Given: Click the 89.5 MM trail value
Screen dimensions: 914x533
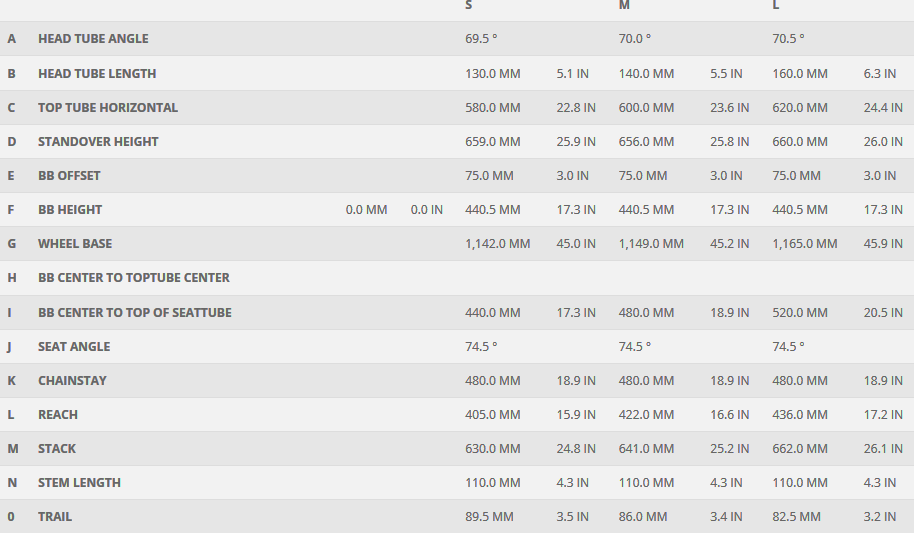Looking at the screenshot, I should (x=489, y=517).
